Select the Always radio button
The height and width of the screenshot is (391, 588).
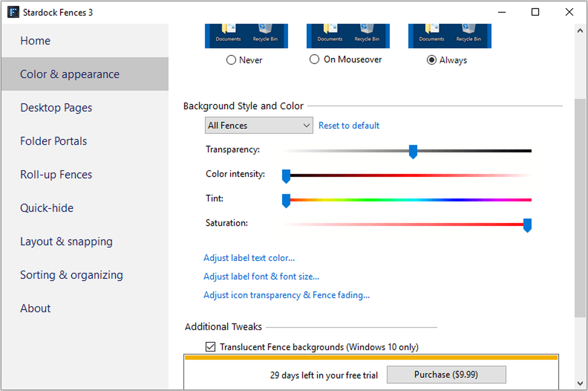[432, 60]
